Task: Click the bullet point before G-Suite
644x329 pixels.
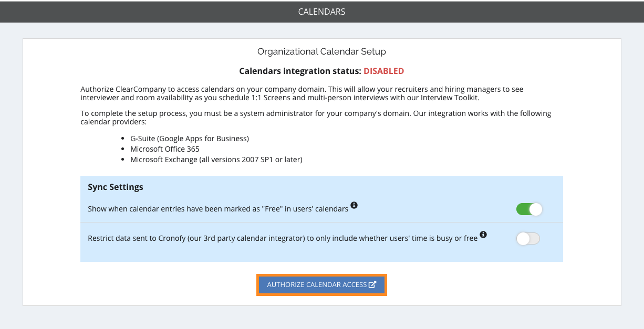Action: (123, 139)
